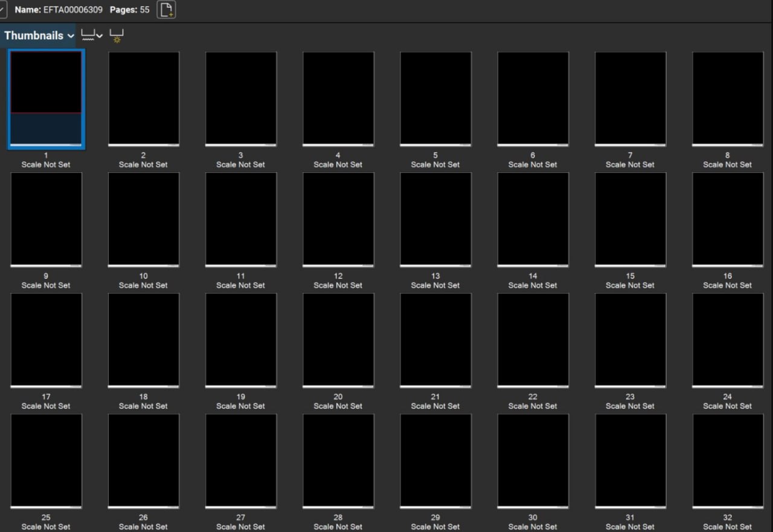Click the page 20 thumbnail
This screenshot has height=532, width=773.
click(x=338, y=340)
